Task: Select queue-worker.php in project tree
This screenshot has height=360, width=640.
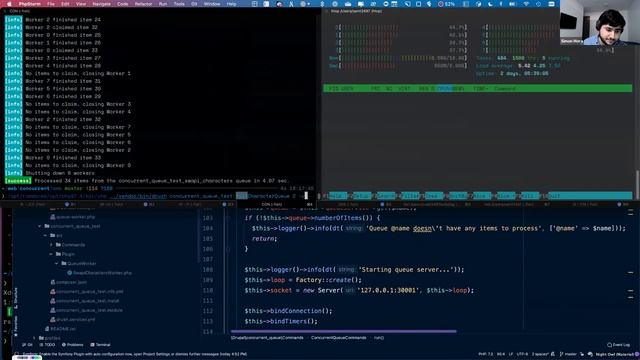Action: [x=72, y=217]
